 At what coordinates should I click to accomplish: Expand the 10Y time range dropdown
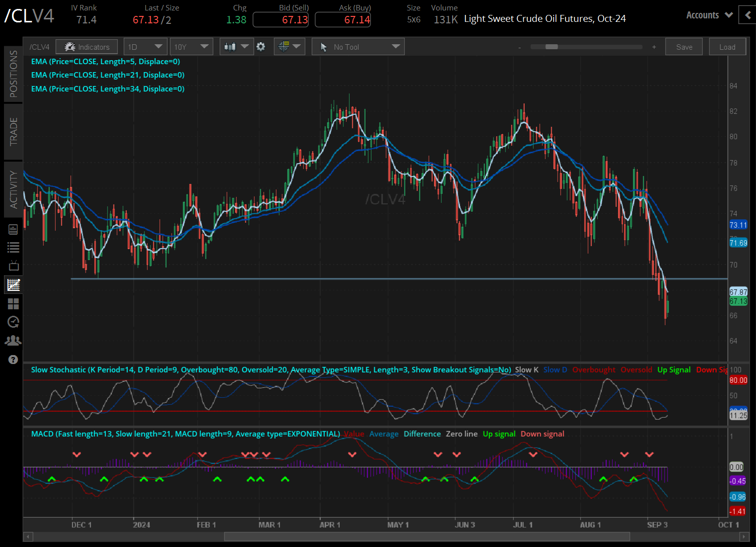191,47
